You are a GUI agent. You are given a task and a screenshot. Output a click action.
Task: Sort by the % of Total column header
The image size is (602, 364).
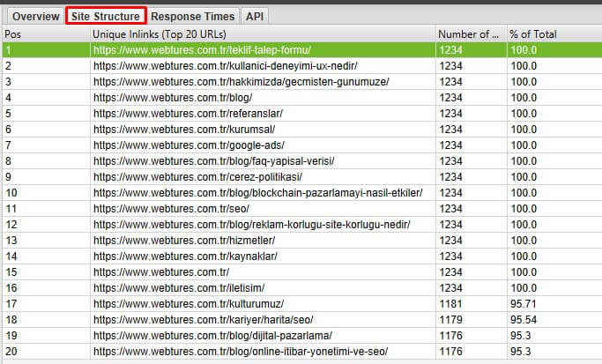point(554,34)
